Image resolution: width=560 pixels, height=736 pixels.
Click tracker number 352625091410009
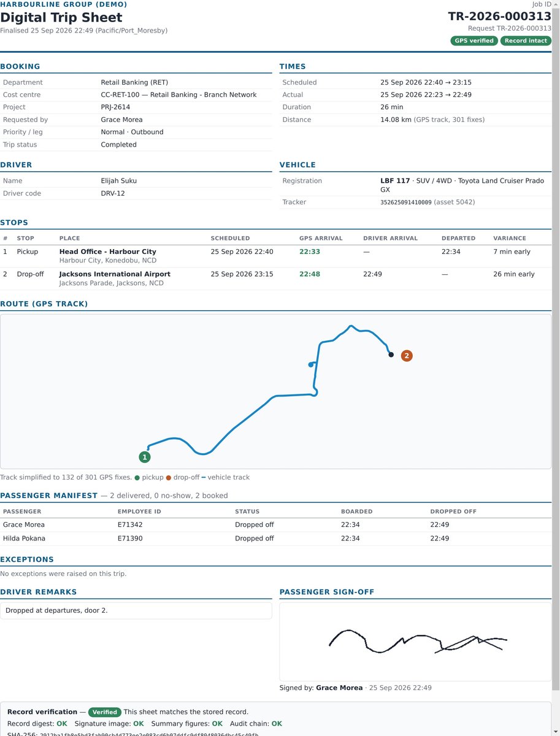coord(406,202)
